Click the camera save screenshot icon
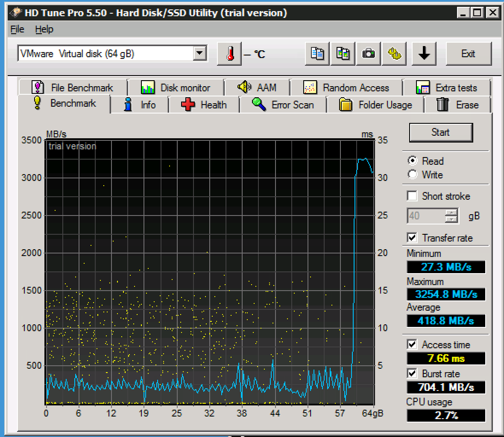 pyautogui.click(x=369, y=54)
